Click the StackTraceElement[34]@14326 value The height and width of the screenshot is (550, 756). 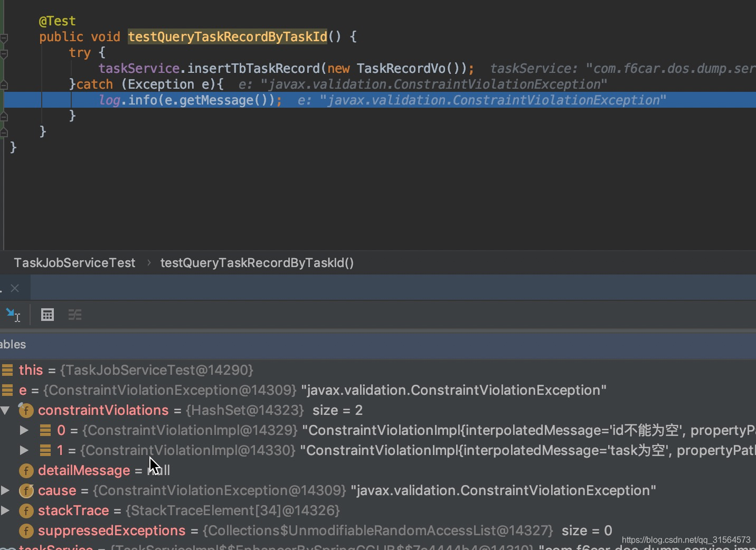(x=232, y=510)
